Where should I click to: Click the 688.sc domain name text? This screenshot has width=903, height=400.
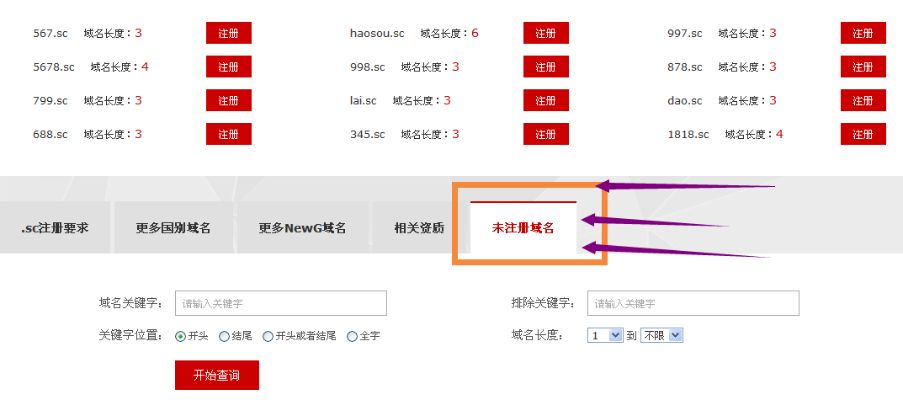click(x=50, y=135)
